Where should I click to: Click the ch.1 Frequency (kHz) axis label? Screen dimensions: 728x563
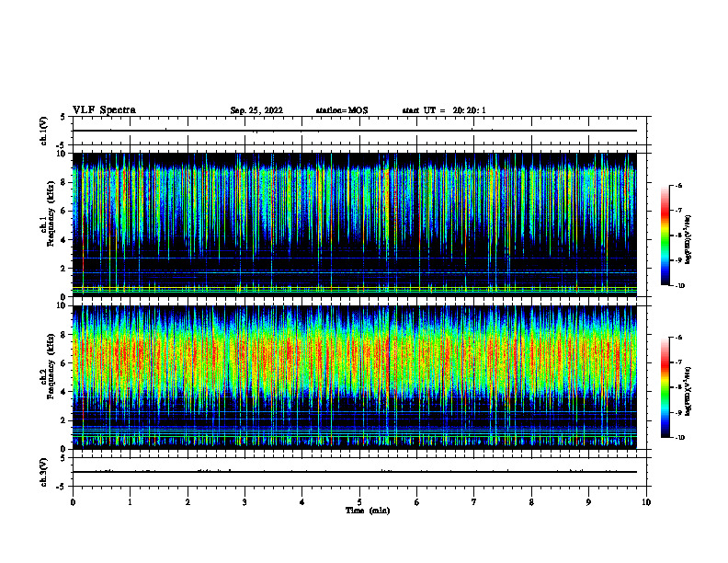(x=47, y=213)
